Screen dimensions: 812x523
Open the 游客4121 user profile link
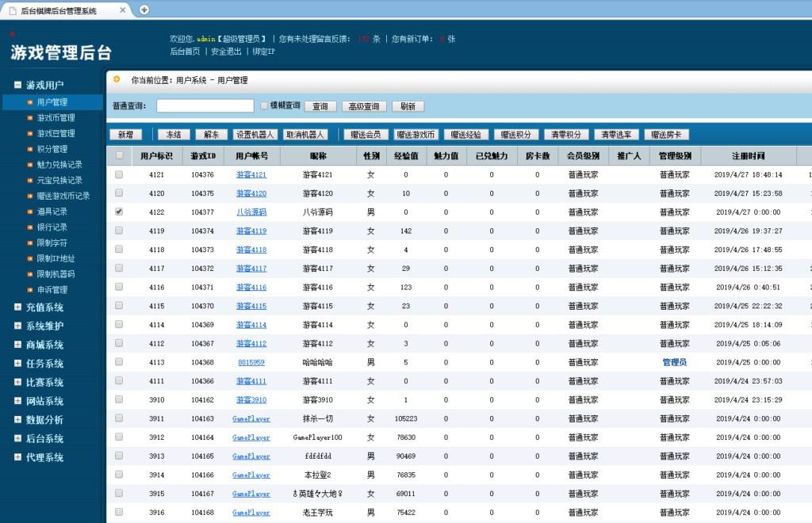[251, 174]
